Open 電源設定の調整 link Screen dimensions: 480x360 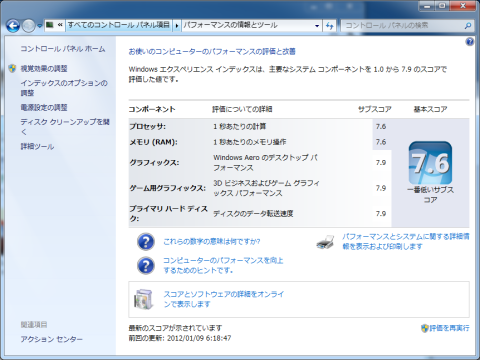(x=44, y=107)
